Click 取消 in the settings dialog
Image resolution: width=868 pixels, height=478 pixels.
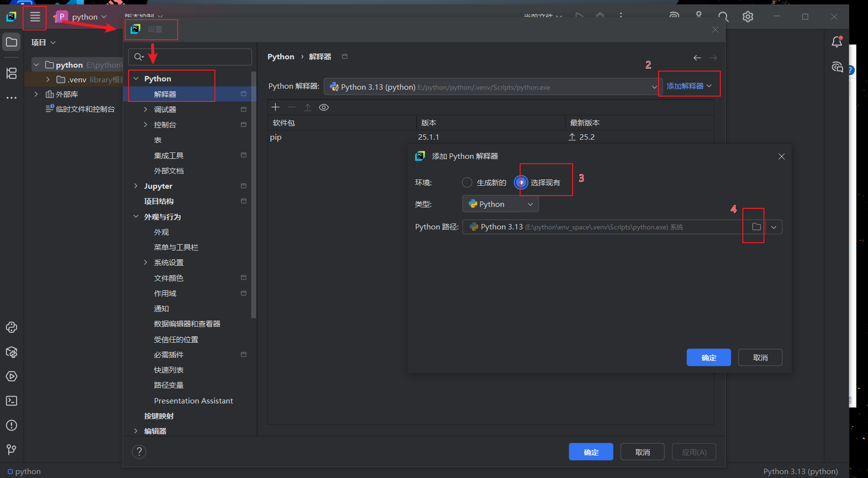click(x=642, y=452)
